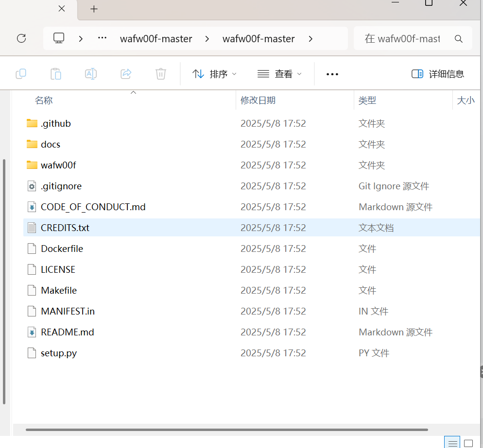The image size is (483, 448).
Task: Click the Share icon in the toolbar
Action: tap(125, 73)
